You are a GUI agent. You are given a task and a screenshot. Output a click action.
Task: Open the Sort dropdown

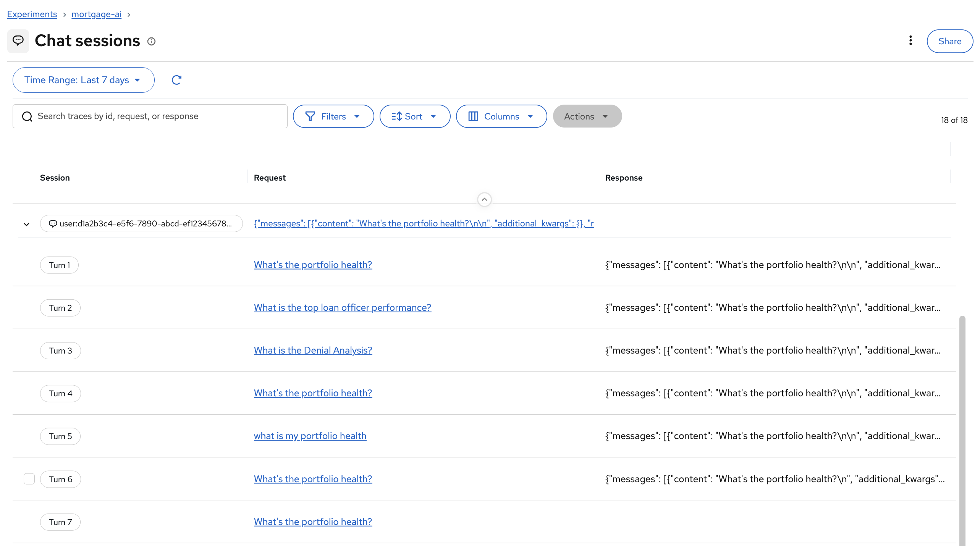pos(414,116)
